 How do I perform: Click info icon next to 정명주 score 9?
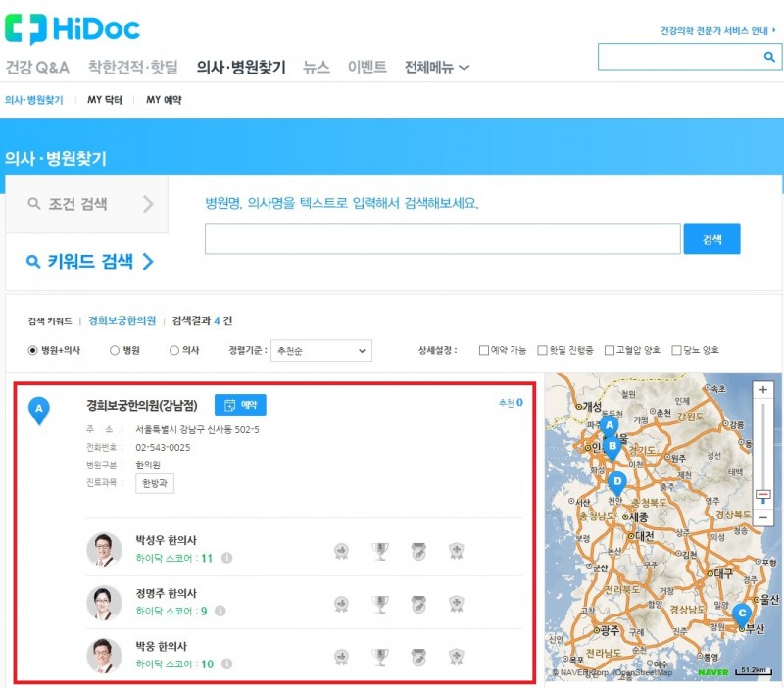pos(220,611)
